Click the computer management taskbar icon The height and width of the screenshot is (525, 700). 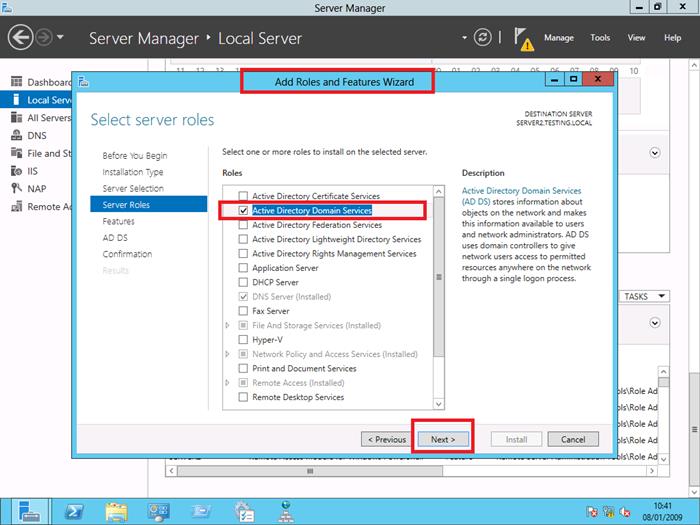tap(158, 512)
